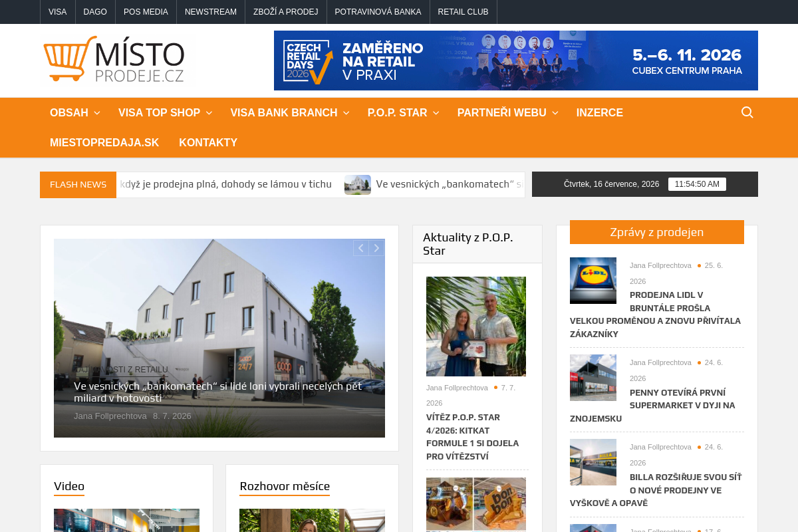Open article VÍTĚZ P.O.P. STAR 4/2026
The width and height of the screenshot is (798, 532).
(x=473, y=437)
